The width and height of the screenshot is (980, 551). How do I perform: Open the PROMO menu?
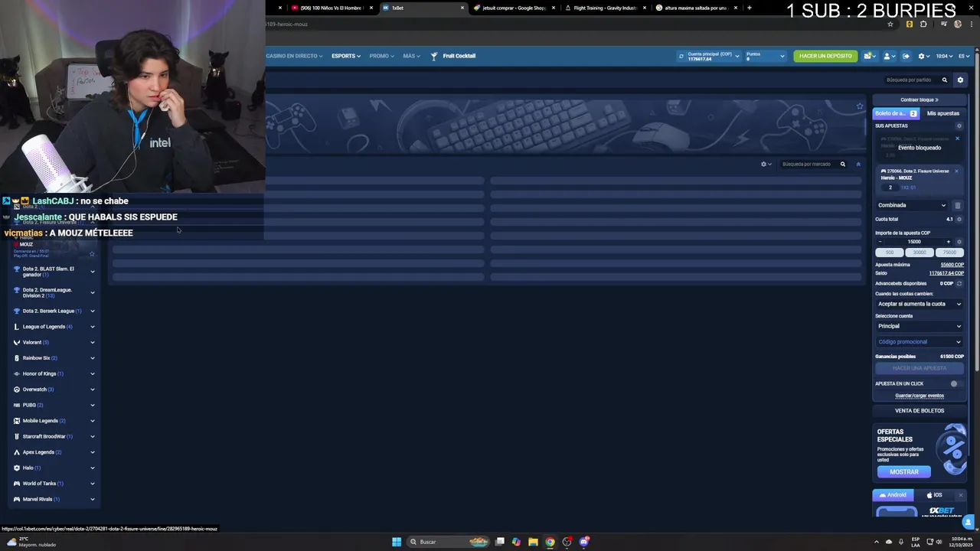click(x=381, y=56)
